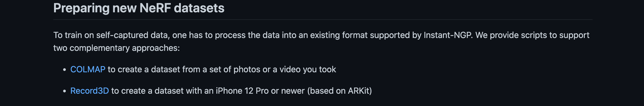Click the word 'NeRF' in the heading
The height and width of the screenshot is (106, 644).
155,8
